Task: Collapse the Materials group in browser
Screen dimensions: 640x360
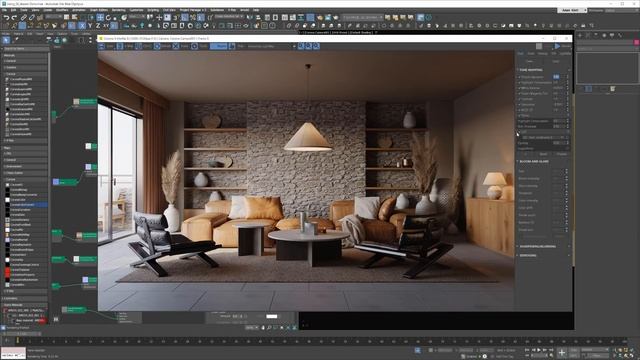Action: pyautogui.click(x=24, y=55)
